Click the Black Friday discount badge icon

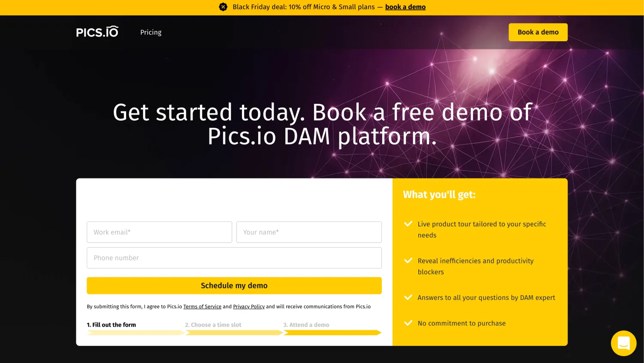[x=223, y=7]
